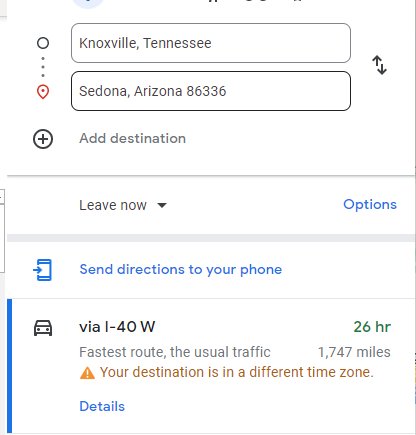Click Send directions to your phone link
The width and height of the screenshot is (416, 435).
point(181,269)
